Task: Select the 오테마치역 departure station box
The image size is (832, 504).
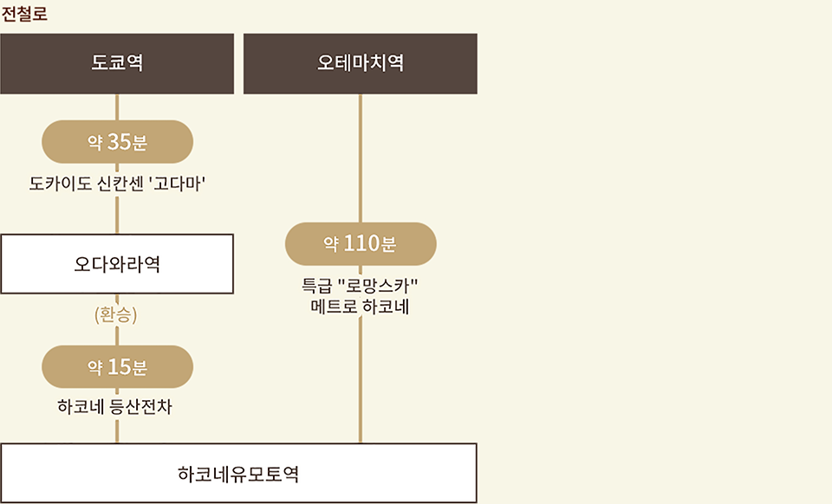Action: click(x=361, y=63)
